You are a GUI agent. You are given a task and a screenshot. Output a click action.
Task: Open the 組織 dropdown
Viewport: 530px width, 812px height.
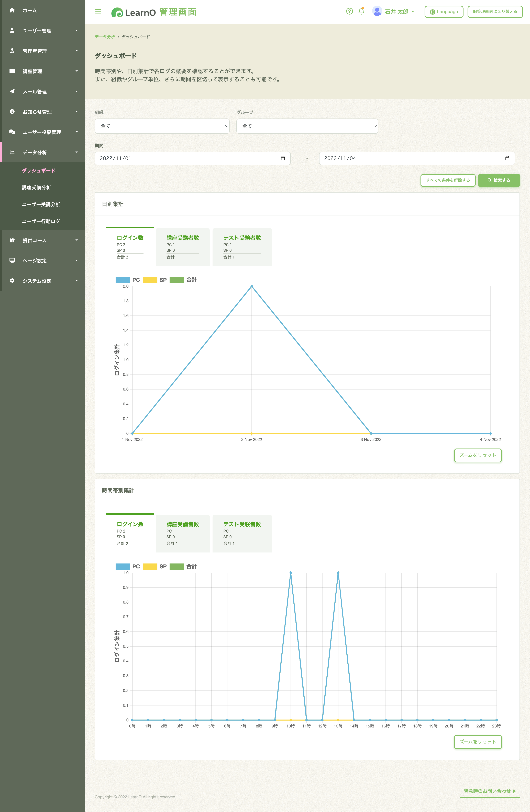click(x=162, y=126)
